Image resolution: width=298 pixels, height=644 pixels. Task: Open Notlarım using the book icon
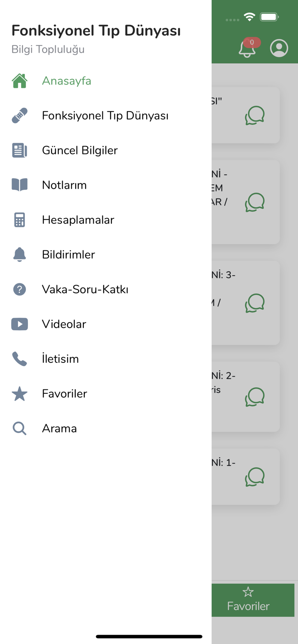(19, 185)
